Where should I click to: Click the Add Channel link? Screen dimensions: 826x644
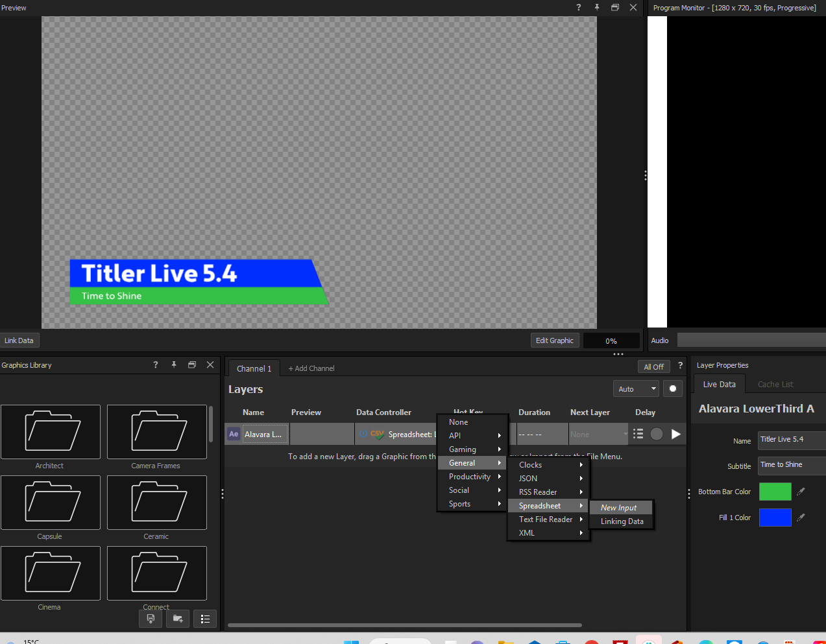pos(311,368)
